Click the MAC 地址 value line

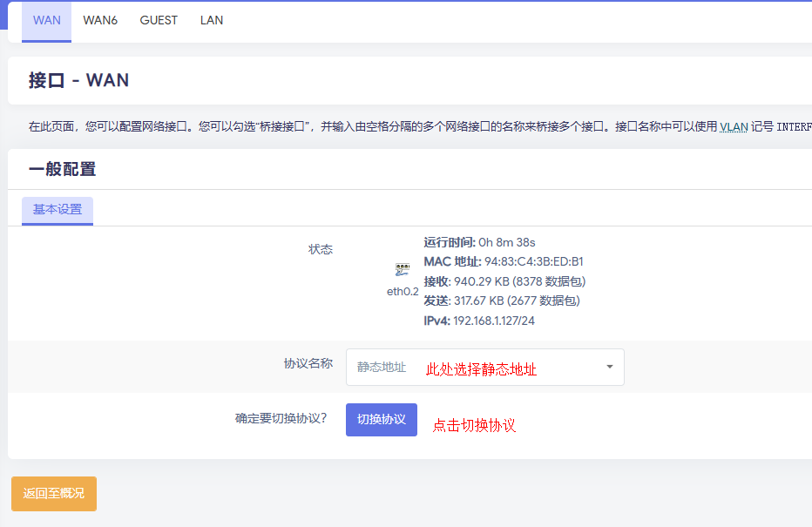pyautogui.click(x=504, y=261)
